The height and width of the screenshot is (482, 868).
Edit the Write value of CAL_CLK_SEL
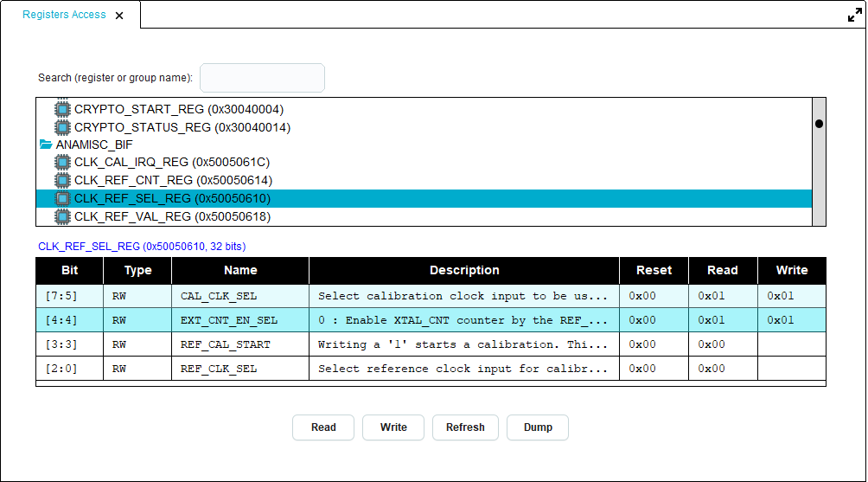tap(792, 297)
